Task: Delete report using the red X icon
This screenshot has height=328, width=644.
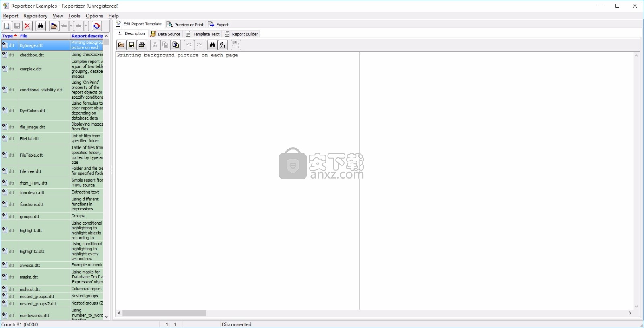Action: coord(27,26)
